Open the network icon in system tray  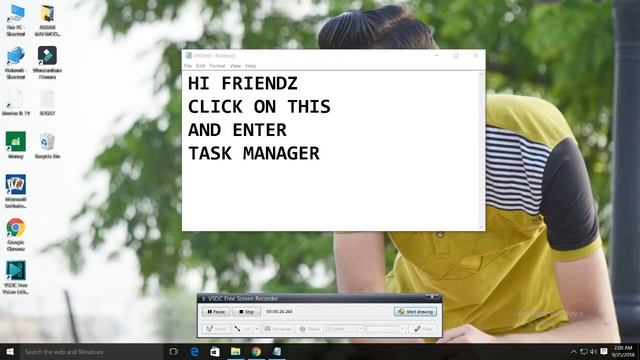(x=584, y=351)
